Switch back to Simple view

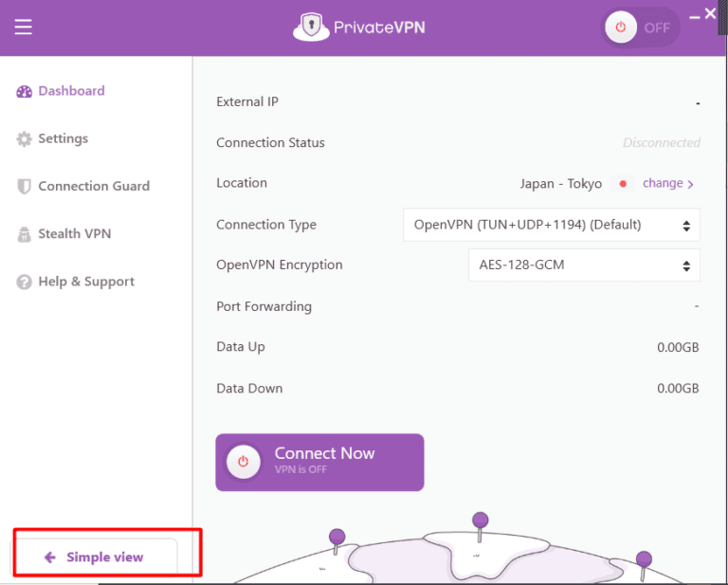click(x=94, y=557)
